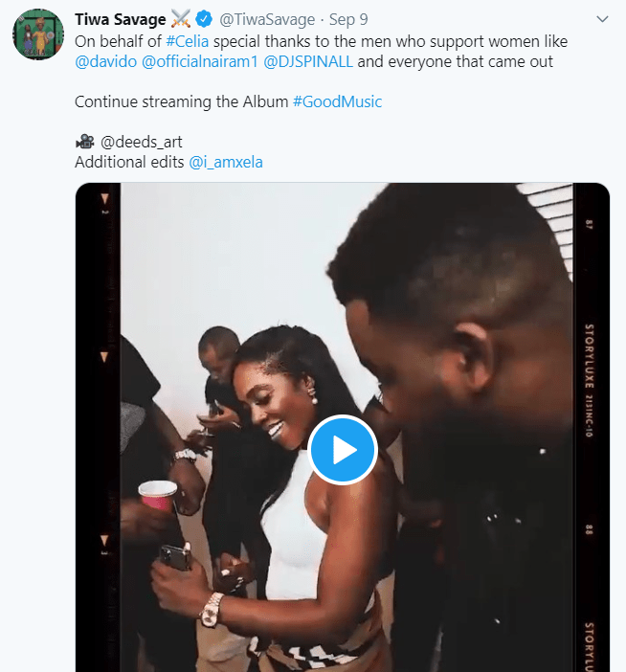Viewport: 626px width, 672px height.
Task: Open Tiwa Savage's profile avatar
Action: pyautogui.click(x=38, y=36)
